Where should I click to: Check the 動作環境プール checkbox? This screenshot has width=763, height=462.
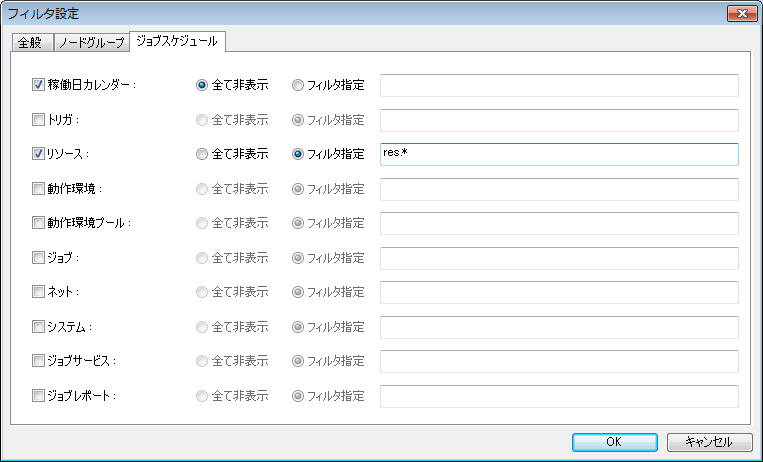(38, 223)
